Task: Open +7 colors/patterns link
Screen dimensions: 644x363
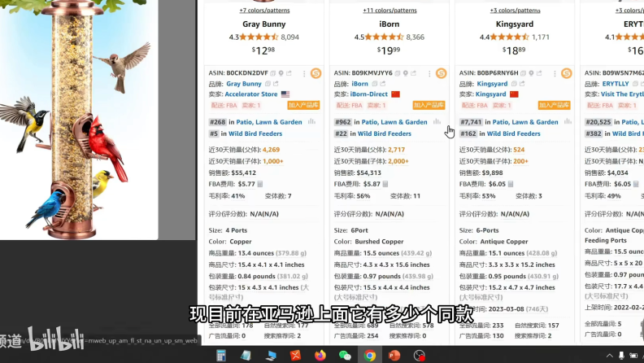Action: pyautogui.click(x=264, y=11)
